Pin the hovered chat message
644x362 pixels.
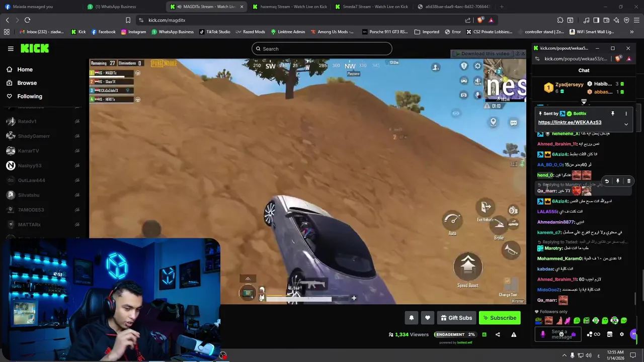[x=618, y=181]
